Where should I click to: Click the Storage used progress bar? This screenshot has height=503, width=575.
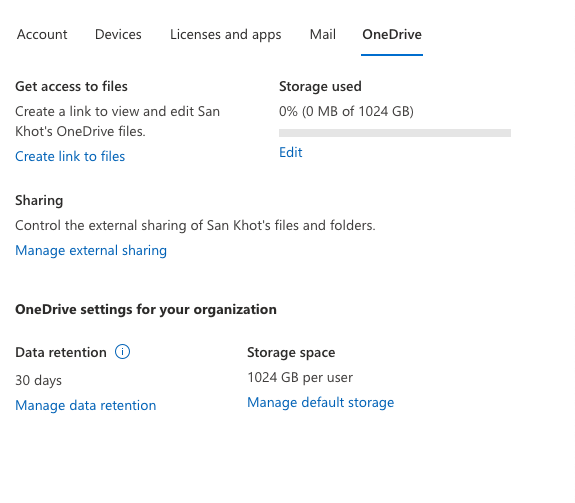(x=395, y=133)
